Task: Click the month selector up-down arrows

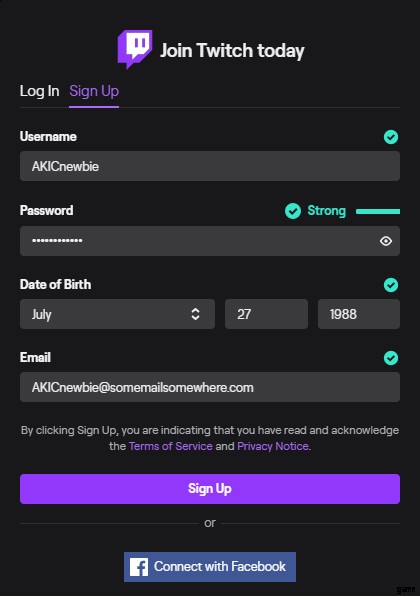Action: click(195, 314)
